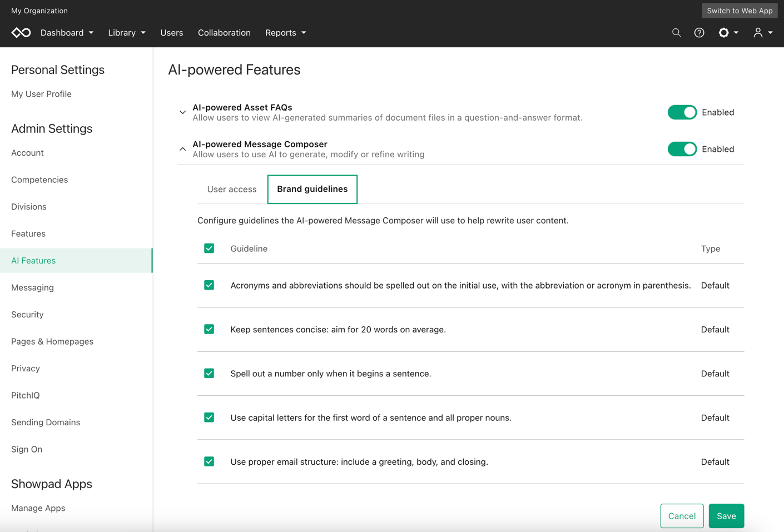Viewport: 784px width, 532px height.
Task: Click the Cancel button
Action: pyautogui.click(x=682, y=516)
